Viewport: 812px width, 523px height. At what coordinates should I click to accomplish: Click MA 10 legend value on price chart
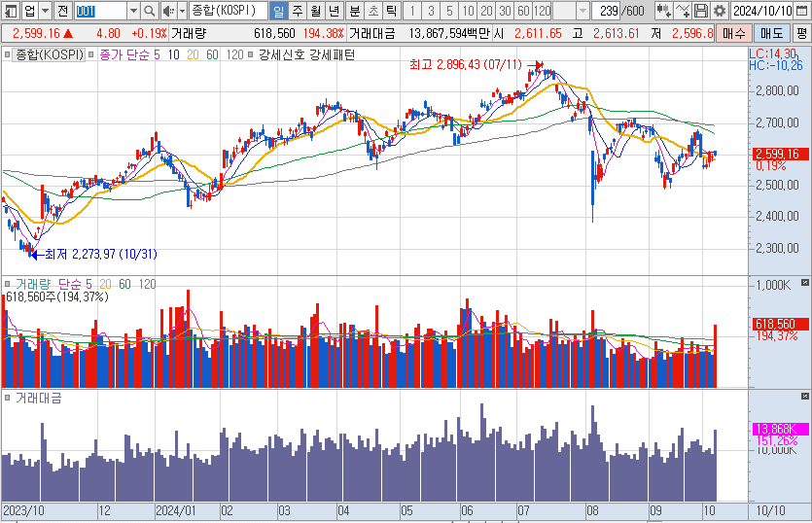click(x=174, y=54)
